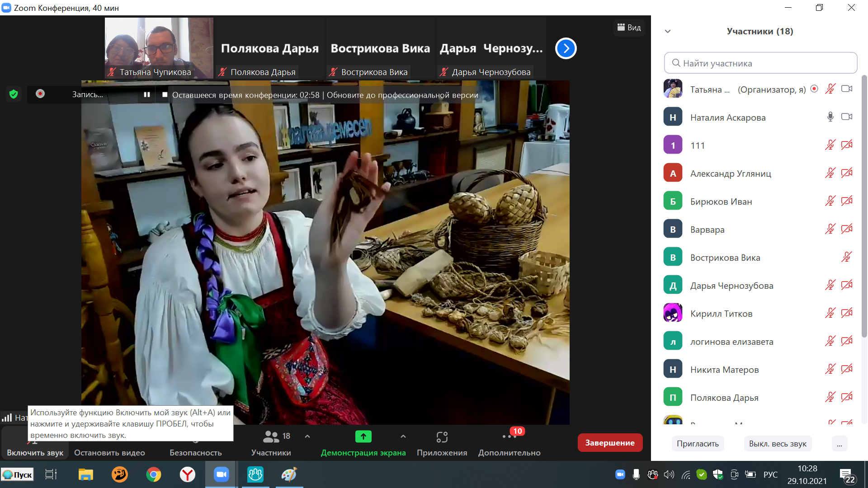868x488 pixels.
Task: Click Никита Матеров's muted mic icon
Action: pos(830,369)
